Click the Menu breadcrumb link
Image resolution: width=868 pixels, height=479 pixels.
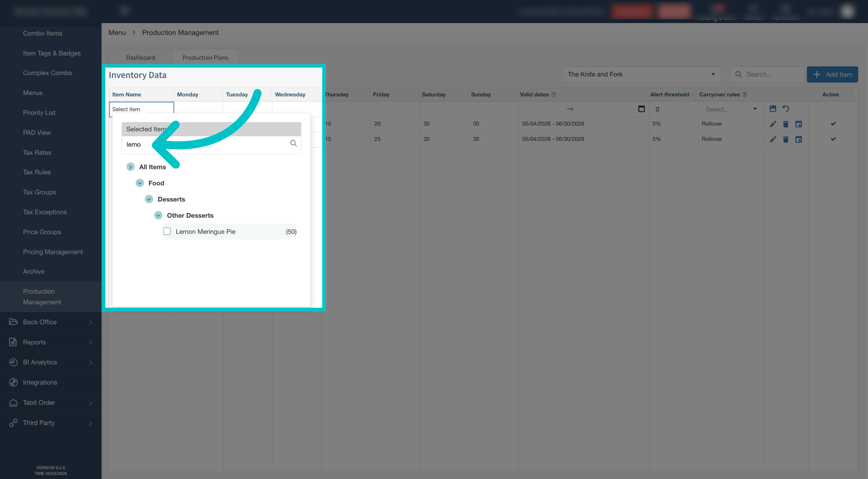[117, 33]
